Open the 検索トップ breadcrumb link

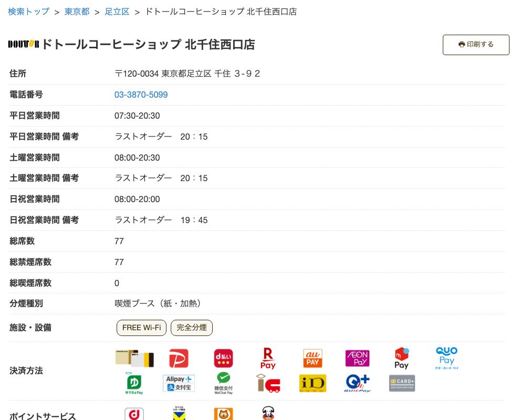point(28,12)
